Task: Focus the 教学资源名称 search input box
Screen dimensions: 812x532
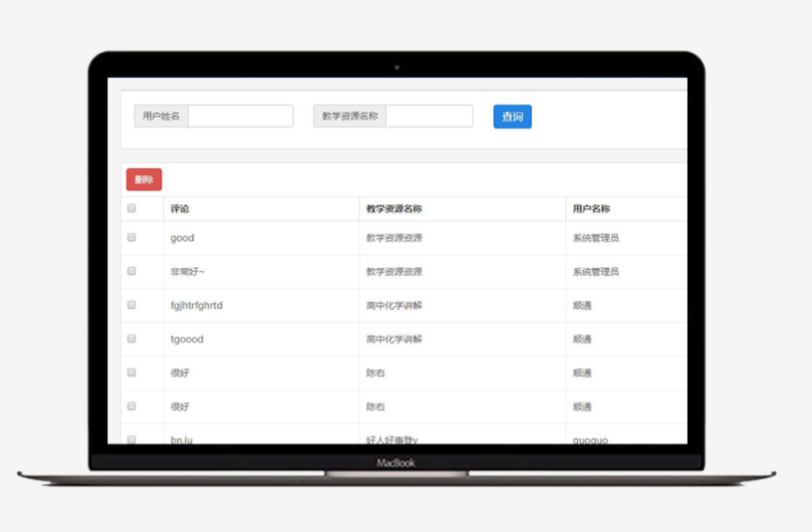Action: tap(428, 117)
